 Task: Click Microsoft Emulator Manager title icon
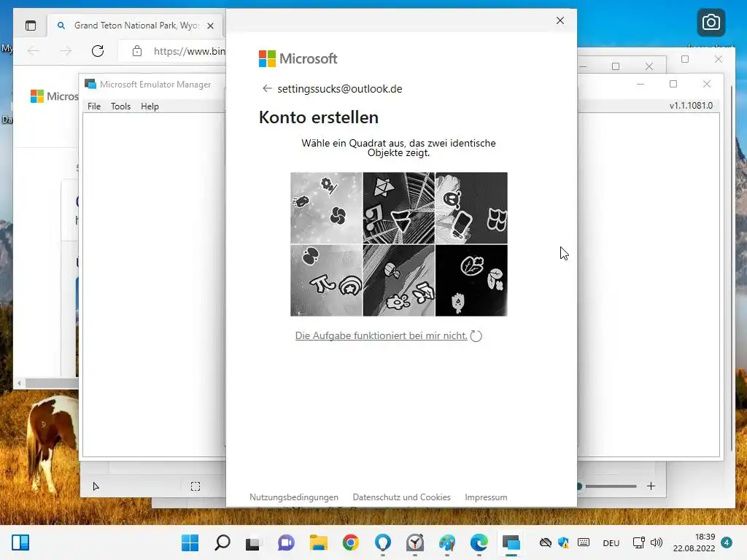pos(90,85)
